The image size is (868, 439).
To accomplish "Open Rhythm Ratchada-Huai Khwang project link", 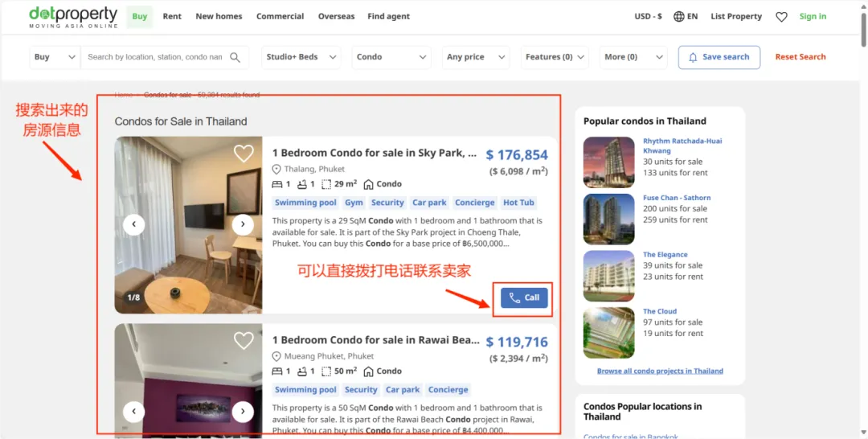I will pos(682,146).
